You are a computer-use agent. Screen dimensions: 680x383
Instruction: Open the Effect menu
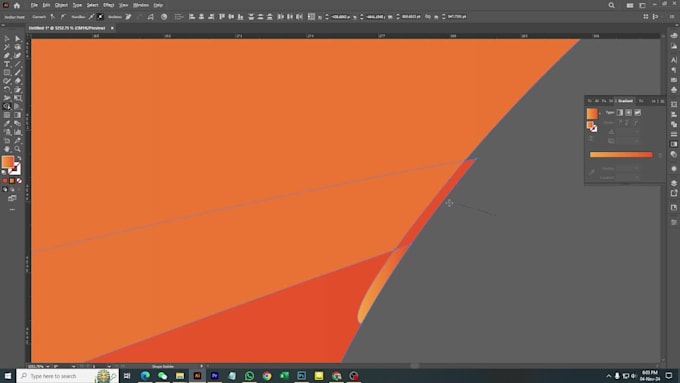pos(108,5)
